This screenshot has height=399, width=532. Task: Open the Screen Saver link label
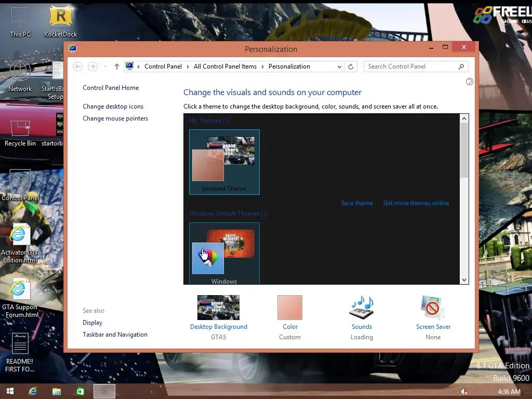pyautogui.click(x=433, y=327)
